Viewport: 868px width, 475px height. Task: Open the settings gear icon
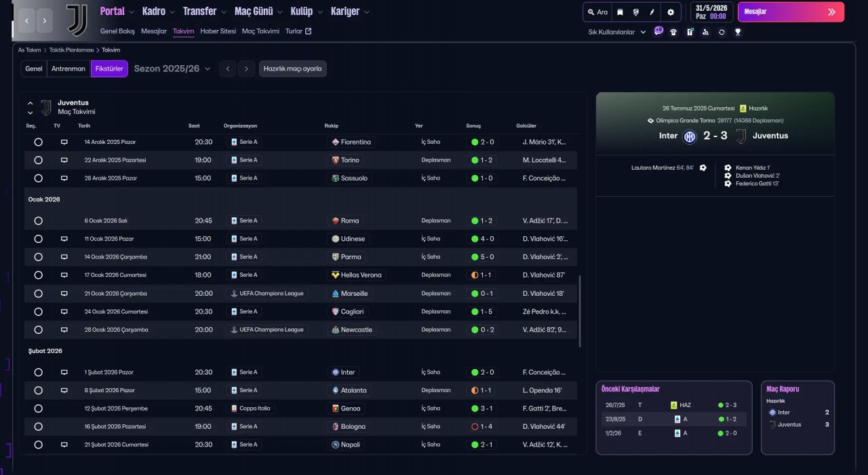click(x=671, y=12)
